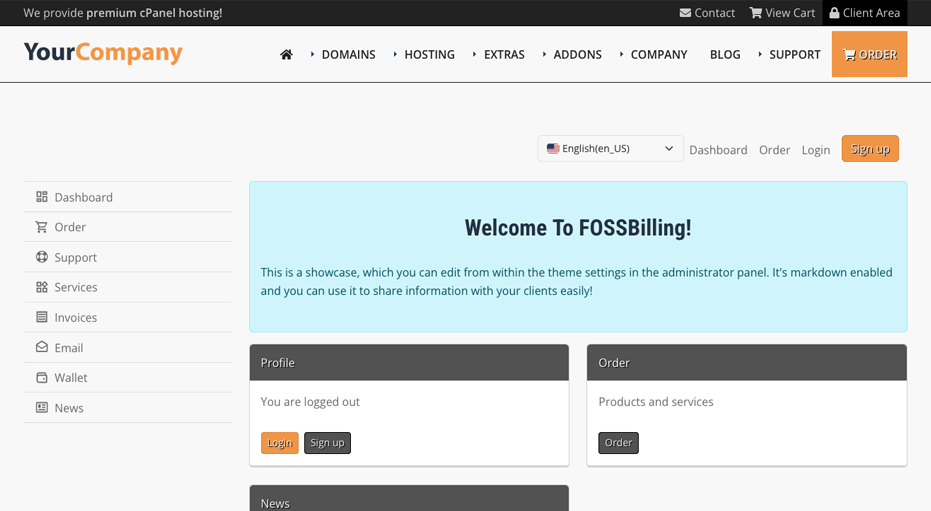Click the cart icon on orange ORDER button
Viewport: 931px width, 511px height.
pos(850,55)
